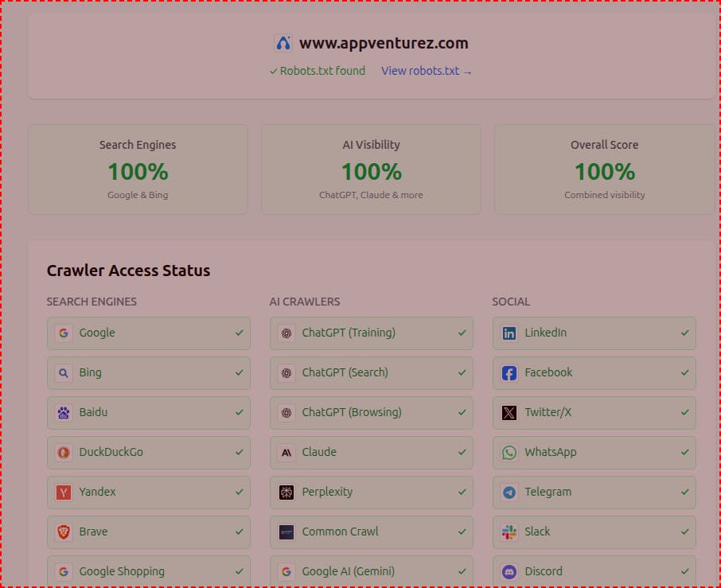This screenshot has width=721, height=588.
Task: Click the Telegram label text
Action: coord(548,492)
